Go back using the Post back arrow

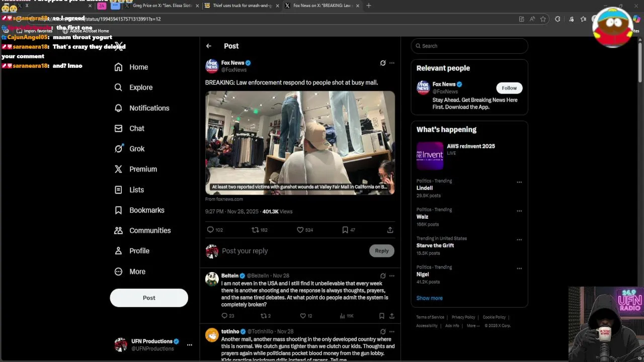coord(209,46)
